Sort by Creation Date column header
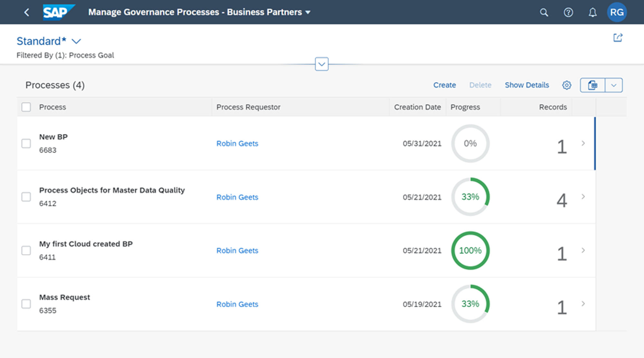The width and height of the screenshot is (644, 358). 417,107
